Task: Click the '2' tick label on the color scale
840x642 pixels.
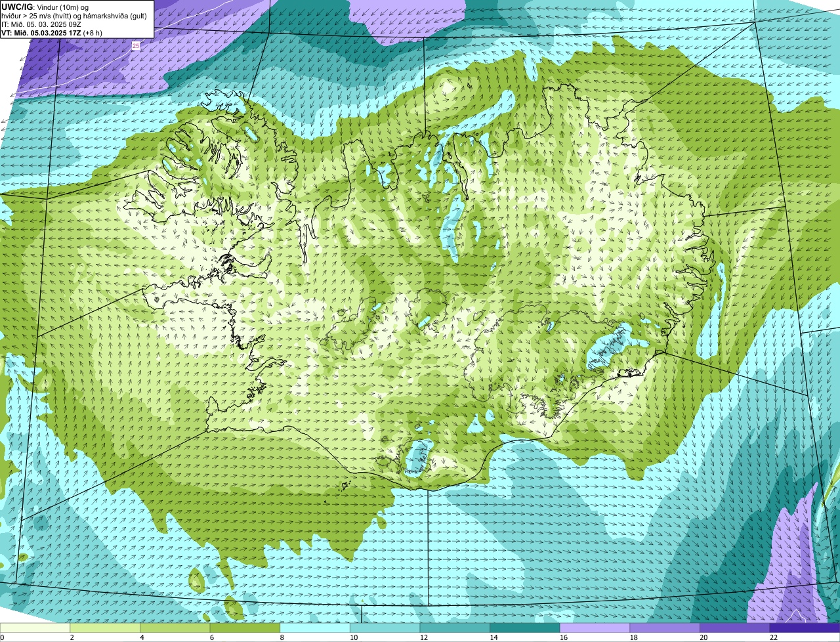Action: tap(72, 637)
